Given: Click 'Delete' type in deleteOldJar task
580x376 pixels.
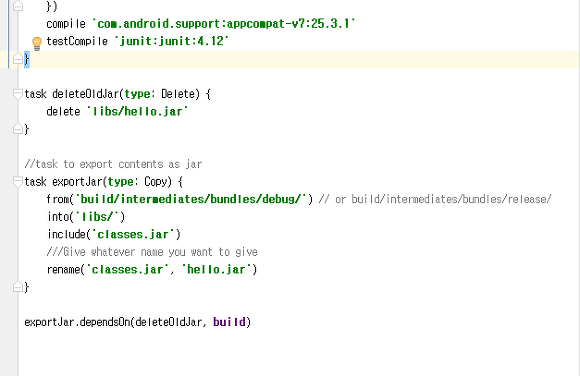Looking at the screenshot, I should coord(178,94).
